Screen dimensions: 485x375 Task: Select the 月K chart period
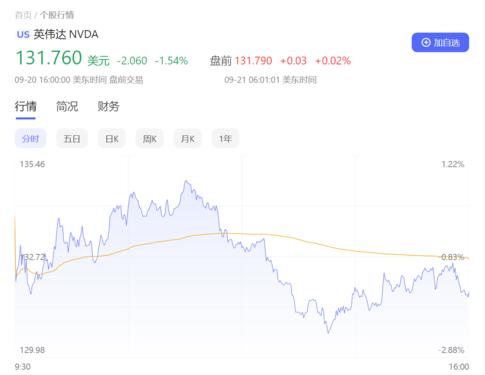pos(188,138)
